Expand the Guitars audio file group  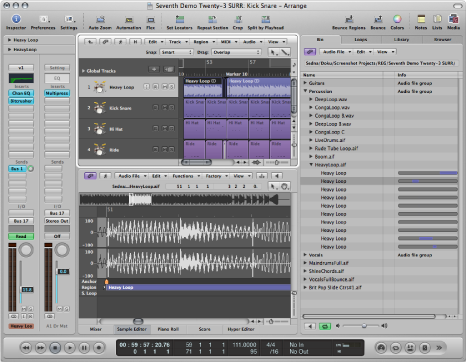click(305, 83)
